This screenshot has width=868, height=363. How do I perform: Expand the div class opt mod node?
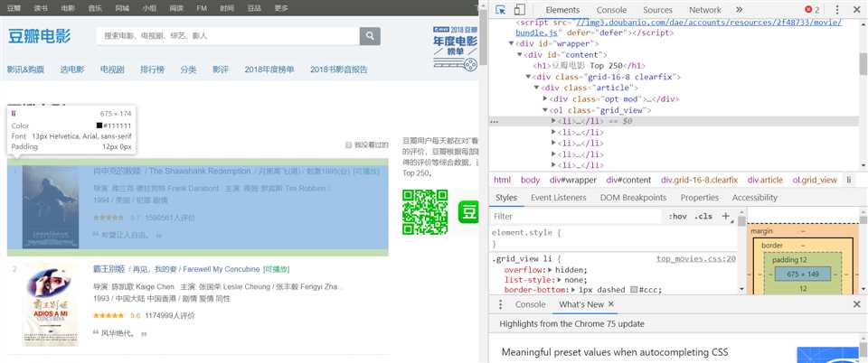click(x=545, y=99)
